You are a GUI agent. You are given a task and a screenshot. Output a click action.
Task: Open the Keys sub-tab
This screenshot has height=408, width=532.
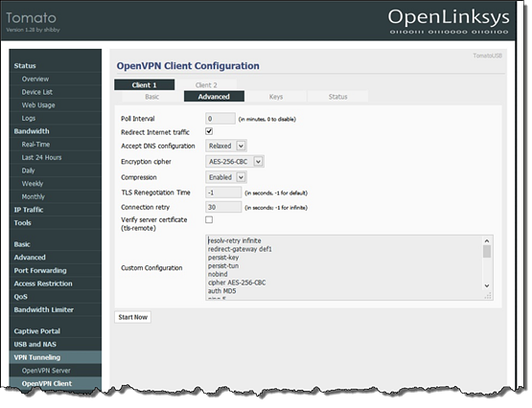point(276,97)
